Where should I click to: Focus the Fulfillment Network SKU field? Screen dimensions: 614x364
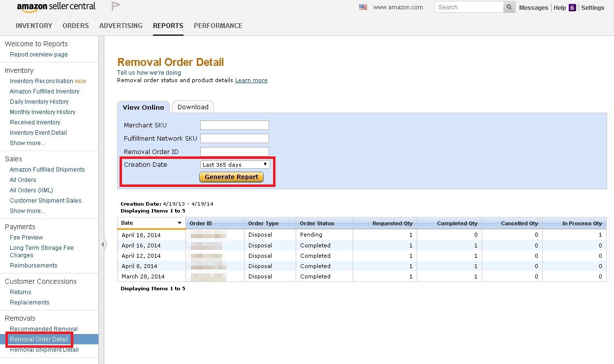tap(235, 138)
